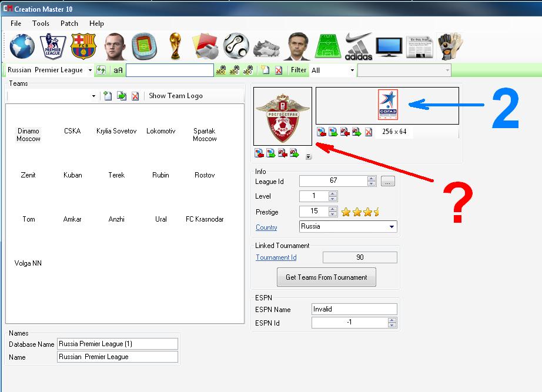Import league logo image, first icon under crest
Viewport: 542px width, 392px height.
pyautogui.click(x=259, y=153)
